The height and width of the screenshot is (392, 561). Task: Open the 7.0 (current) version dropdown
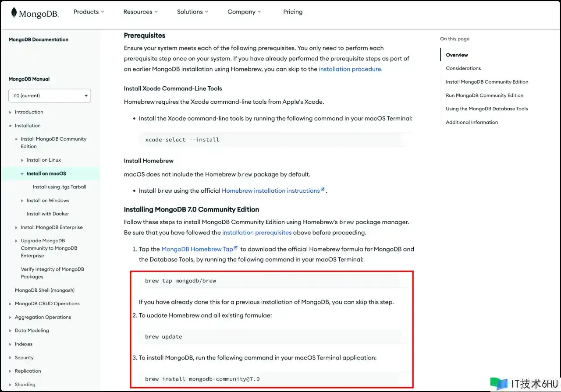[50, 95]
